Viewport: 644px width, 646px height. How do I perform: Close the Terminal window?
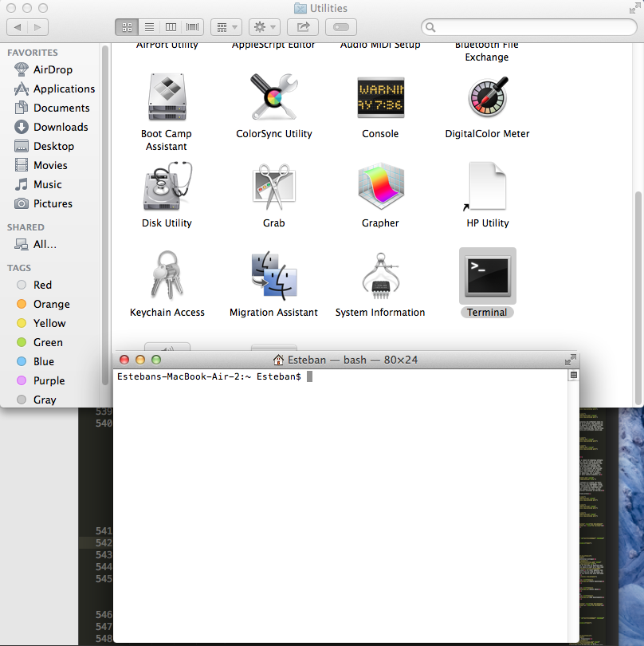click(124, 360)
